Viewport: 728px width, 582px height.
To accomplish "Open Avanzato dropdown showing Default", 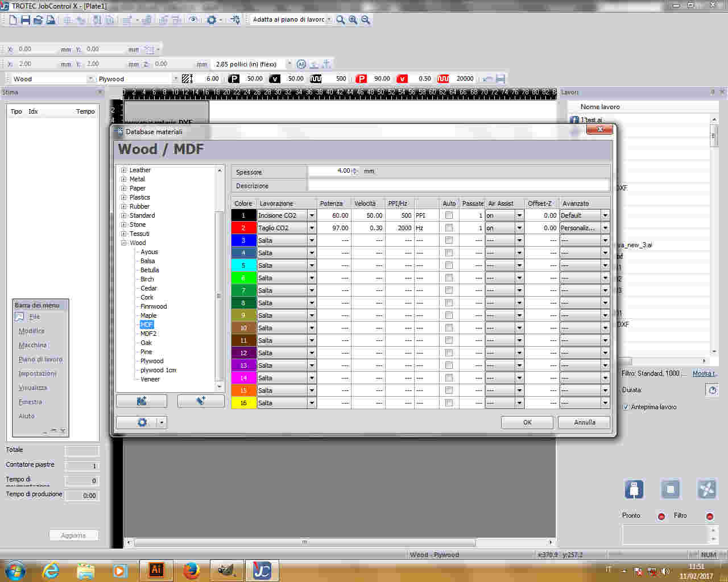I will 605,215.
